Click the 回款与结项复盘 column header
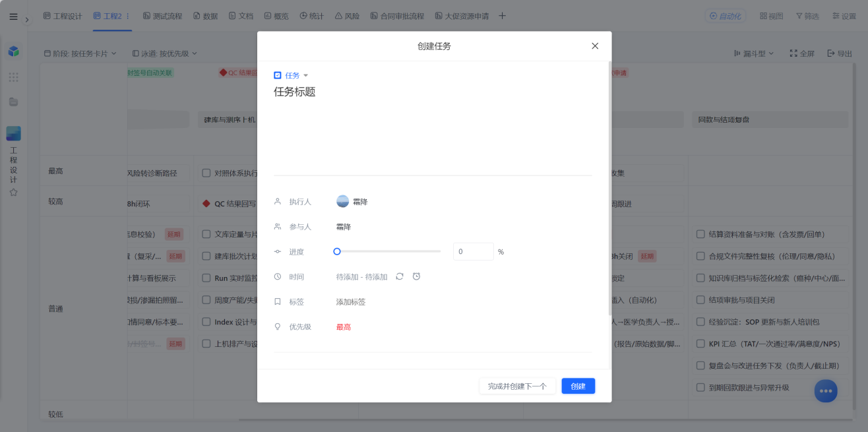This screenshot has height=432, width=868. point(770,119)
